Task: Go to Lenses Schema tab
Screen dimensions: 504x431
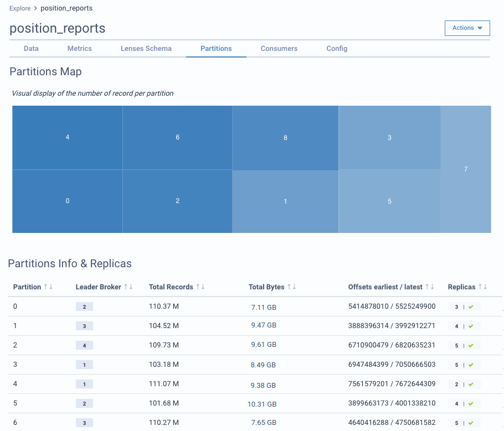Action: [146, 49]
